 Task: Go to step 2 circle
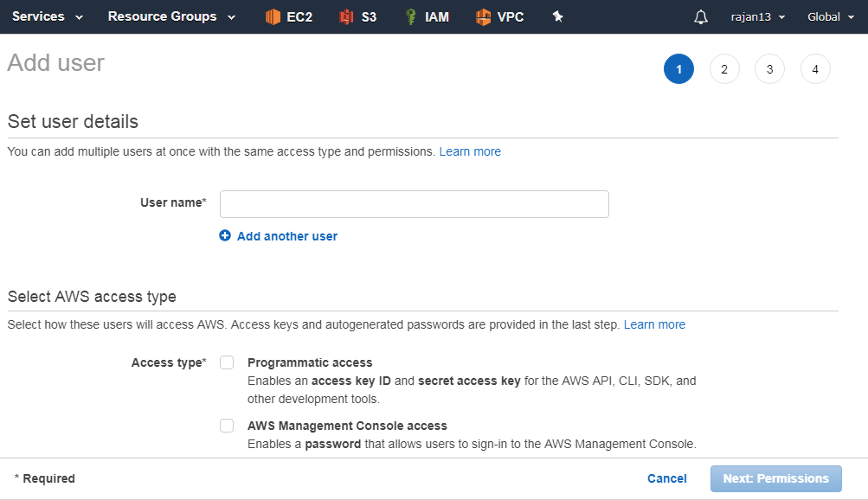point(724,69)
